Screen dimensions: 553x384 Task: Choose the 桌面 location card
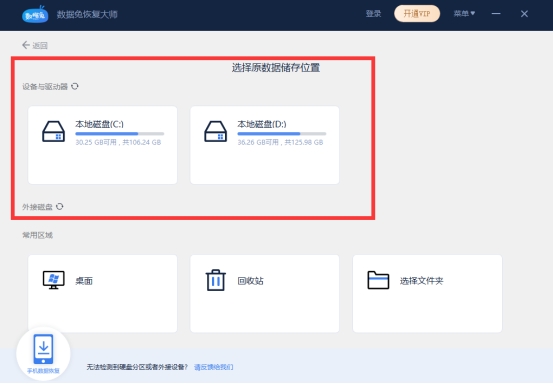(103, 293)
